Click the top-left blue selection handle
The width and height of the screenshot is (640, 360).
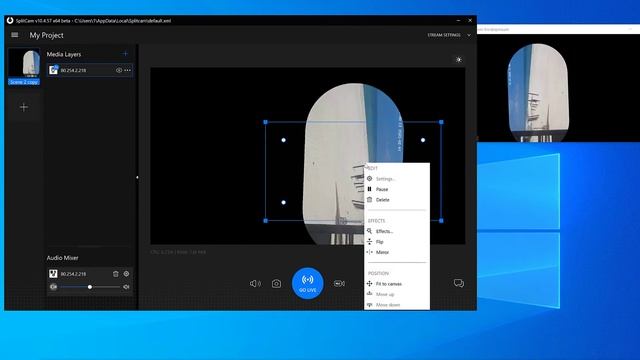point(266,122)
